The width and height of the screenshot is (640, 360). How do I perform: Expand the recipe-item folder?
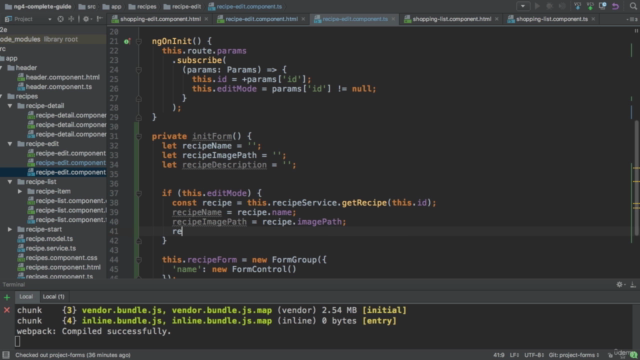(20, 191)
